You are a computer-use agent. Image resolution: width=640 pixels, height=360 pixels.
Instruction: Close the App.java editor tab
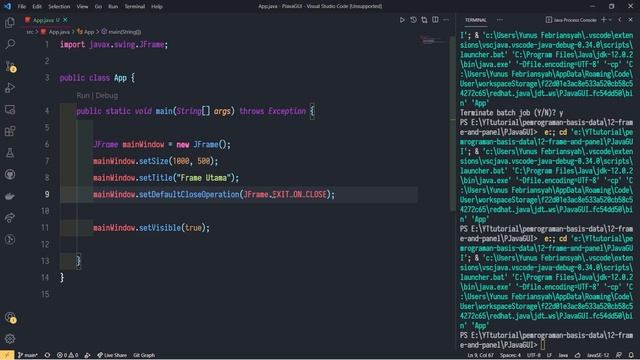[65, 20]
